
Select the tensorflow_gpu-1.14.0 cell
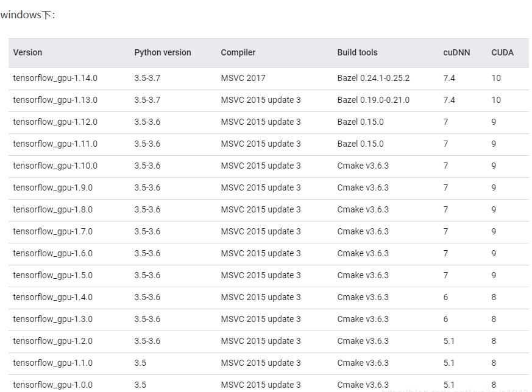click(x=55, y=79)
